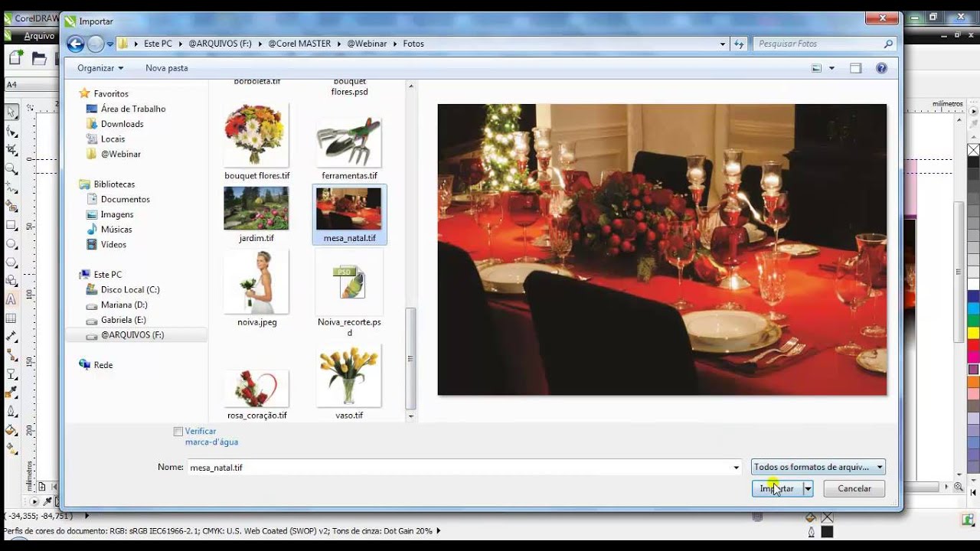Open the Importar button options arrow
980x551 pixels.
808,488
